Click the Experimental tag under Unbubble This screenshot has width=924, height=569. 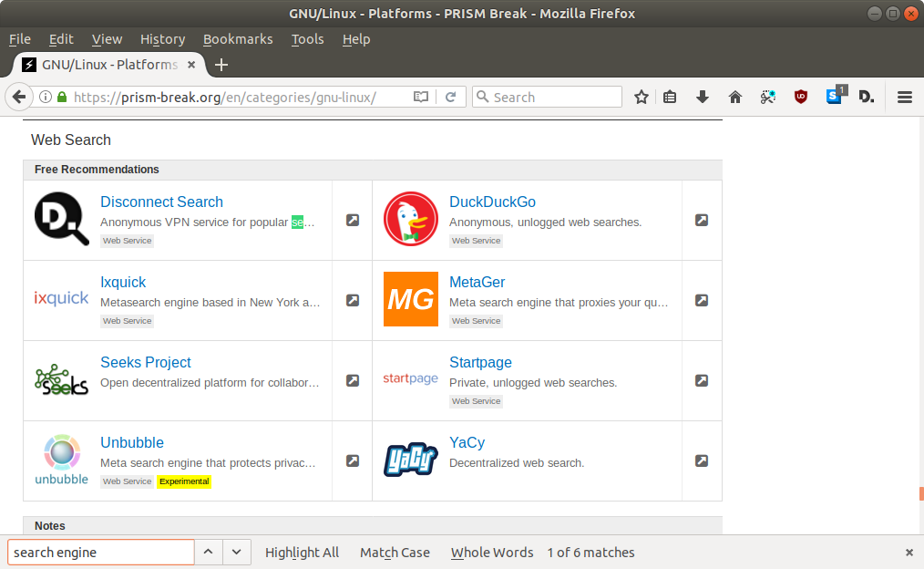(x=184, y=481)
